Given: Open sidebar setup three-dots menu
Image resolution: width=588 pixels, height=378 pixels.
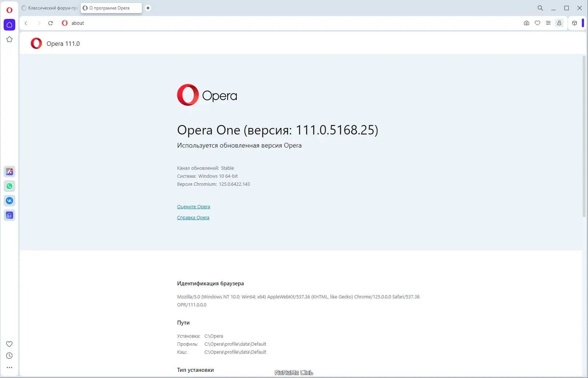Looking at the screenshot, I should (x=9, y=367).
